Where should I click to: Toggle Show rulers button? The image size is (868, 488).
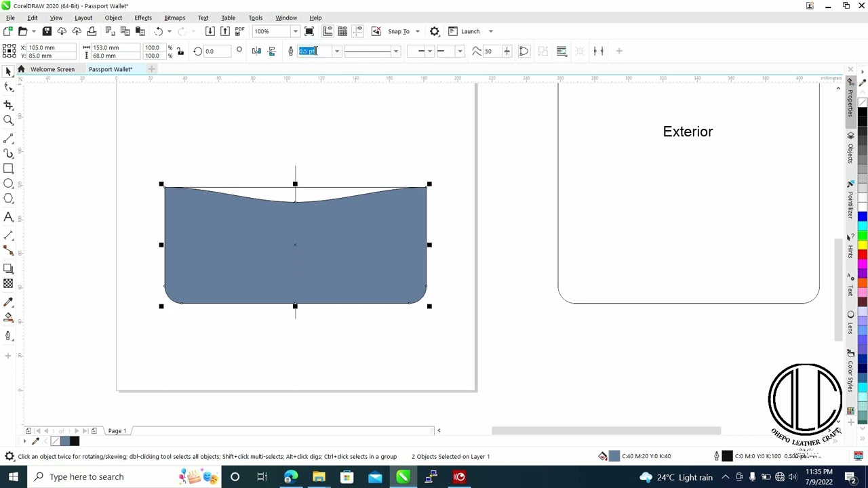pyautogui.click(x=328, y=31)
